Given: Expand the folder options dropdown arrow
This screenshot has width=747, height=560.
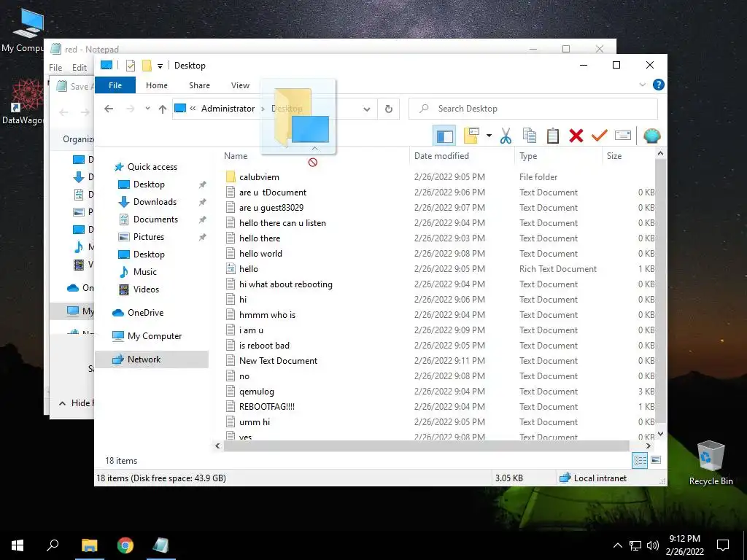Looking at the screenshot, I should pos(489,136).
